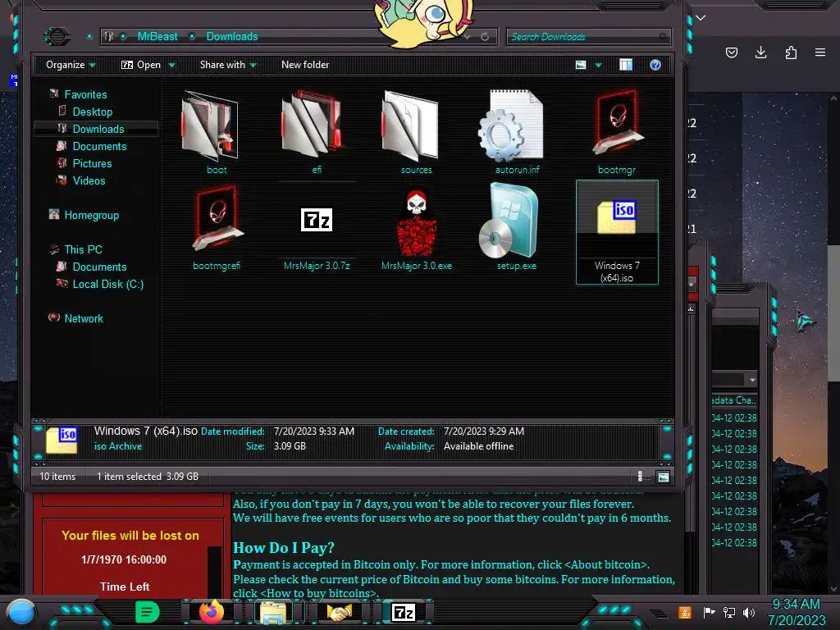Toggle the preview pane icon
This screenshot has width=840, height=630.
pyautogui.click(x=626, y=65)
